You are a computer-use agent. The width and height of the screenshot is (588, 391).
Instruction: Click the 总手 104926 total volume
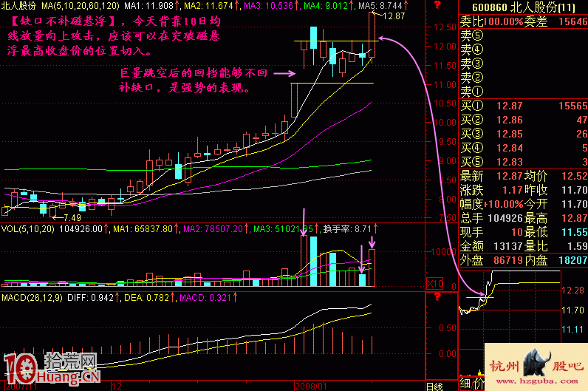pyautogui.click(x=491, y=218)
